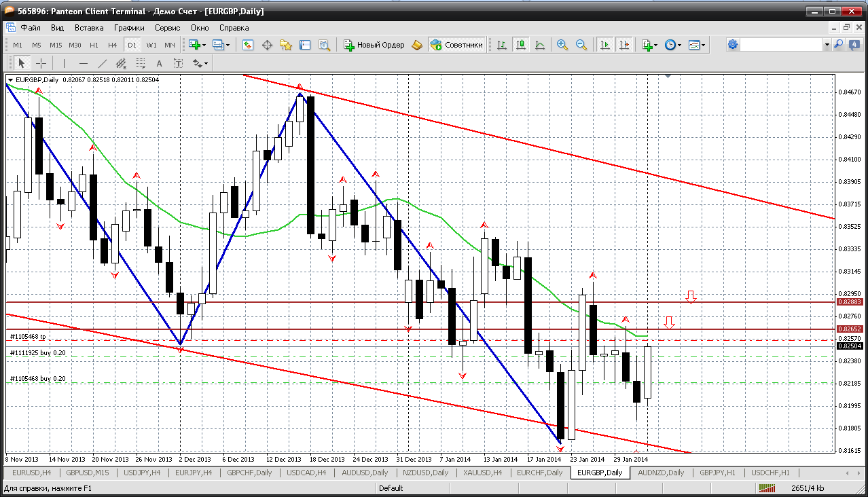Screen dimensions: 868x497
Task: Switch chart to candlestick mode
Action: coord(521,45)
